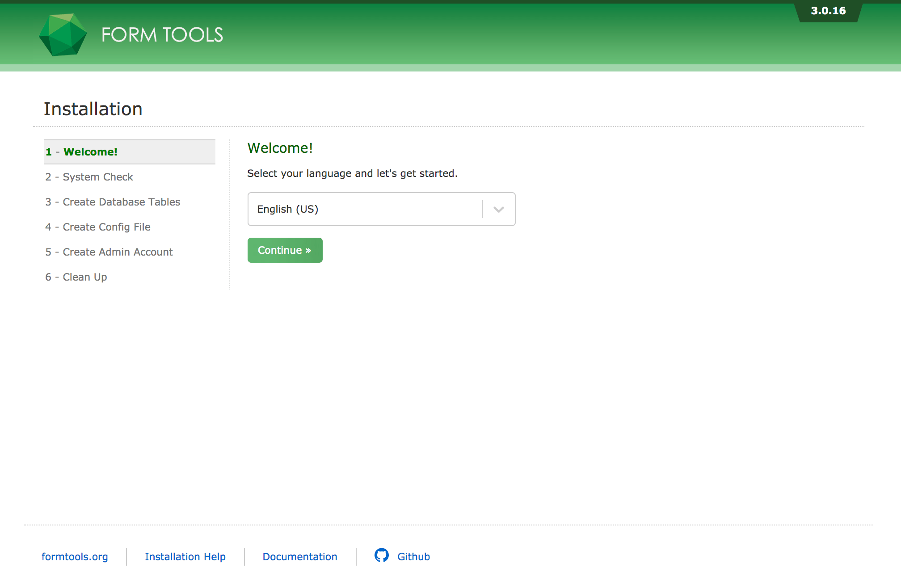The height and width of the screenshot is (588, 901).
Task: Click the FORM TOOLS header text
Action: coord(162,35)
